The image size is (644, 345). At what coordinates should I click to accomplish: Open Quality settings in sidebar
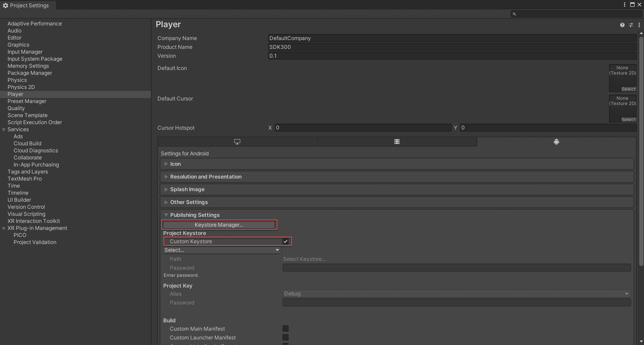[x=16, y=108]
